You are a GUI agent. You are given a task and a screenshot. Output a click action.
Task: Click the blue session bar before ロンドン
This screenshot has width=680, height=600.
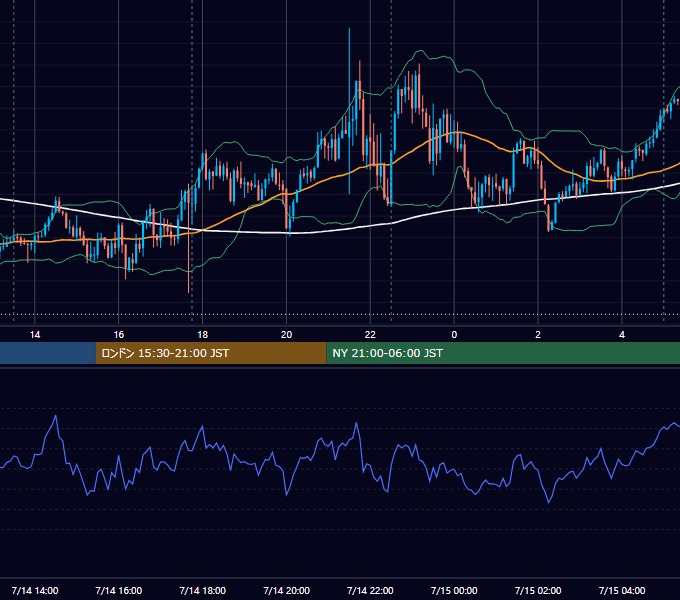click(48, 353)
